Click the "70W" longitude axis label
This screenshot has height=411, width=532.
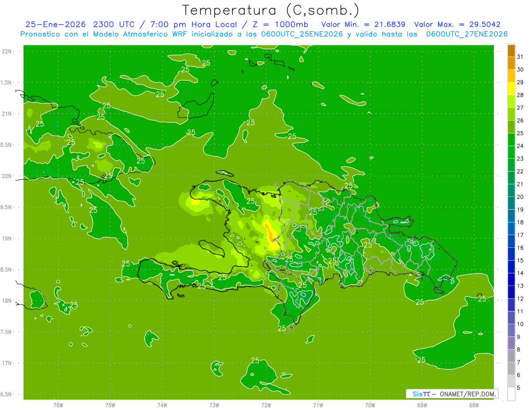[x=370, y=405]
